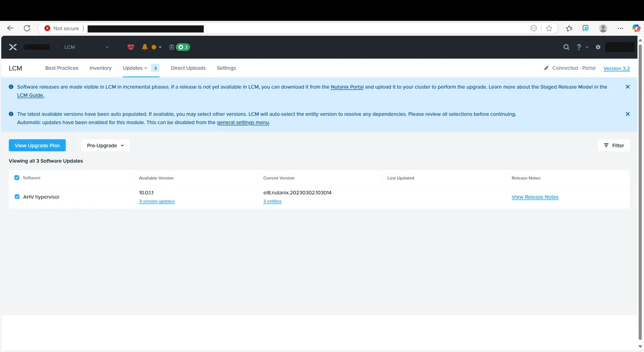
Task: Click the View Upgrade Plan button
Action: click(37, 145)
